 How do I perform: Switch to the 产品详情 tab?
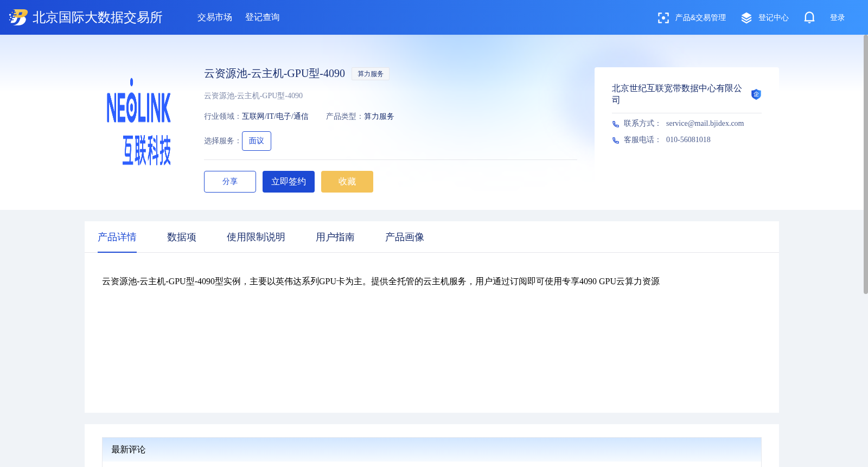[x=117, y=237]
